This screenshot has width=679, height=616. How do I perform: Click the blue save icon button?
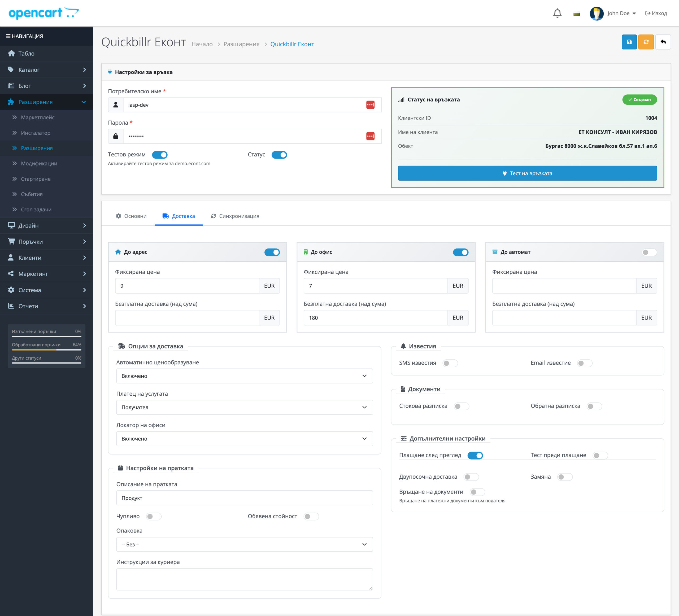[x=629, y=42]
